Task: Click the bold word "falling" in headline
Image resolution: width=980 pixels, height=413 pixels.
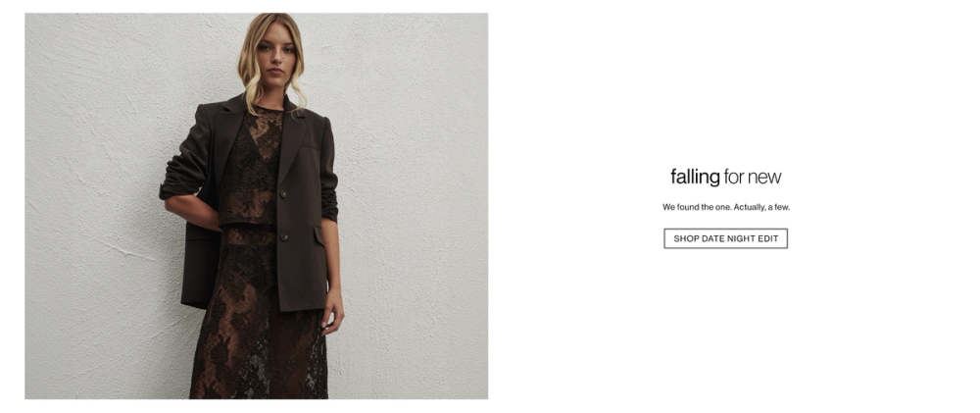Action: pyautogui.click(x=695, y=178)
